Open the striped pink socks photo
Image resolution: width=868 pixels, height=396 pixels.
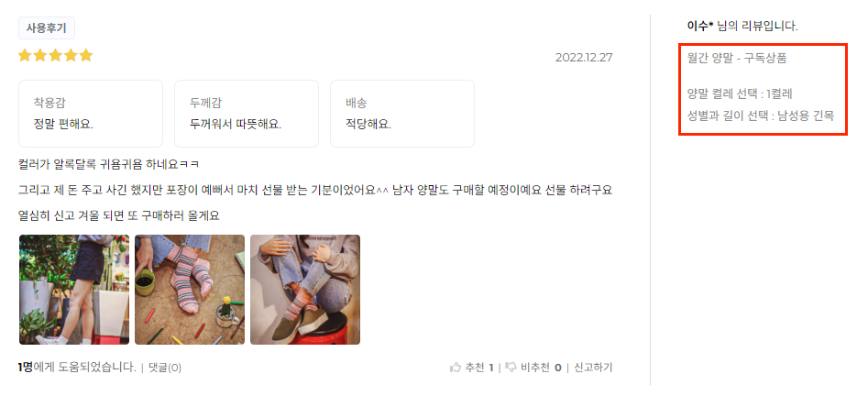[x=190, y=290]
